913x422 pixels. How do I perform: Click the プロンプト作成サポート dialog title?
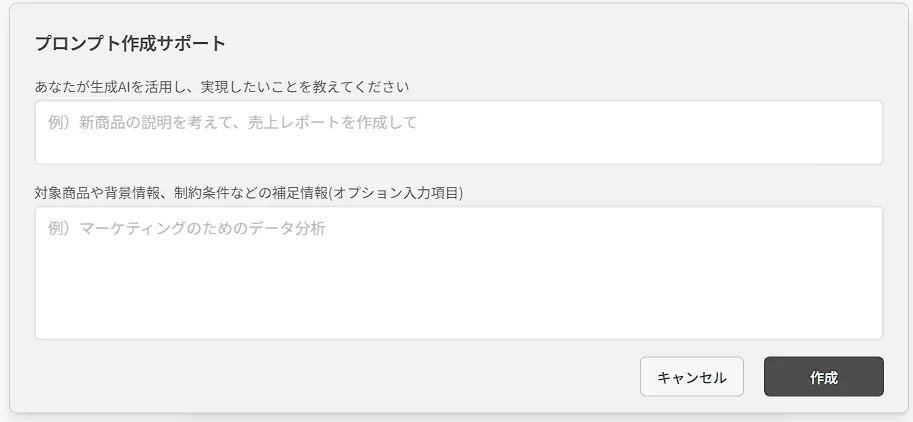tap(130, 43)
